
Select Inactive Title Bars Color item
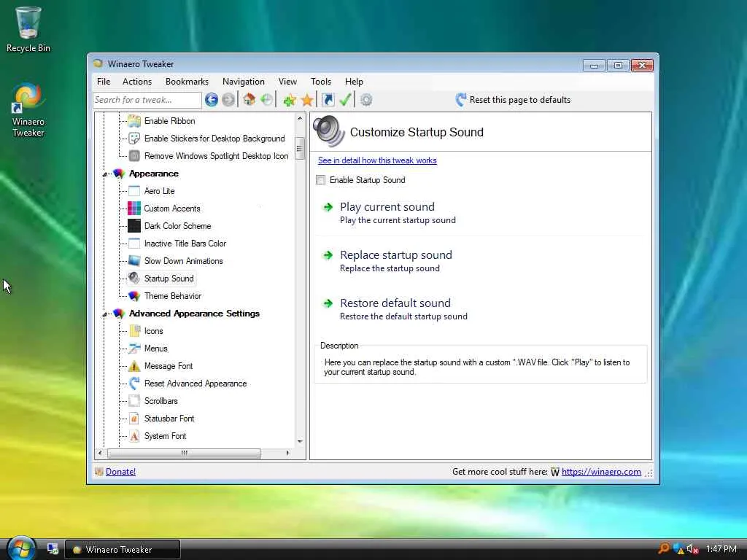click(185, 244)
